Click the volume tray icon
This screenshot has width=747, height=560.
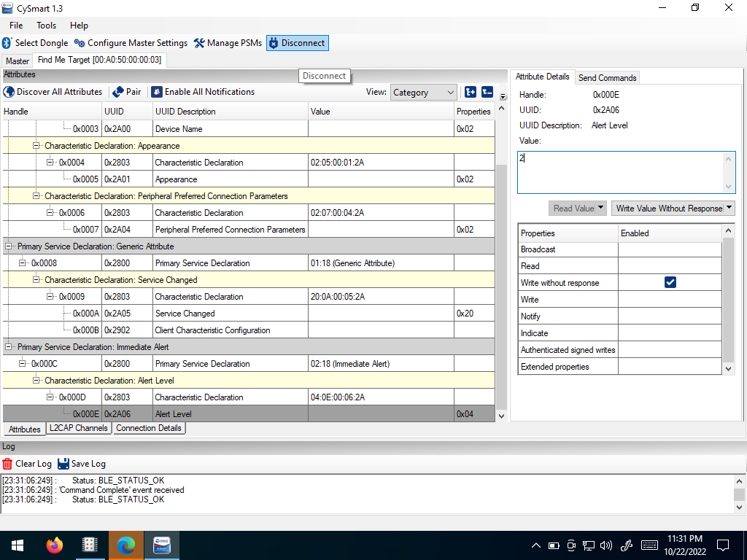606,545
